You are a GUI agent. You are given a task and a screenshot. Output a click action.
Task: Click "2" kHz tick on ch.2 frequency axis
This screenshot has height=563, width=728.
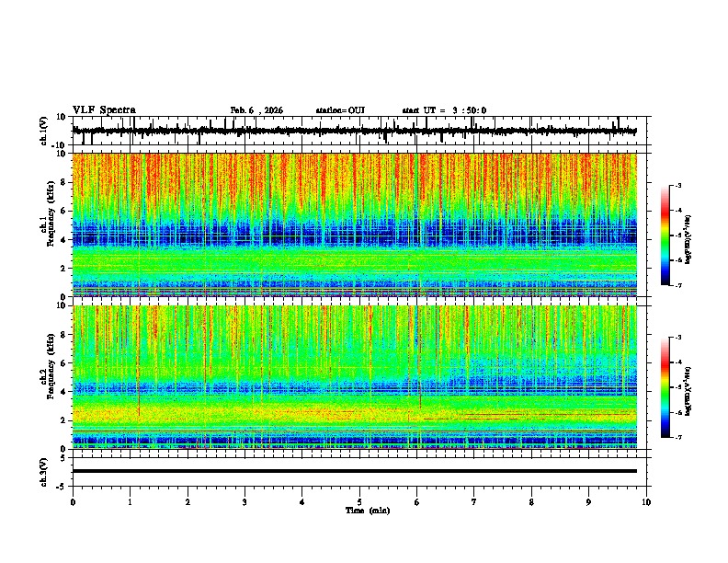63,420
